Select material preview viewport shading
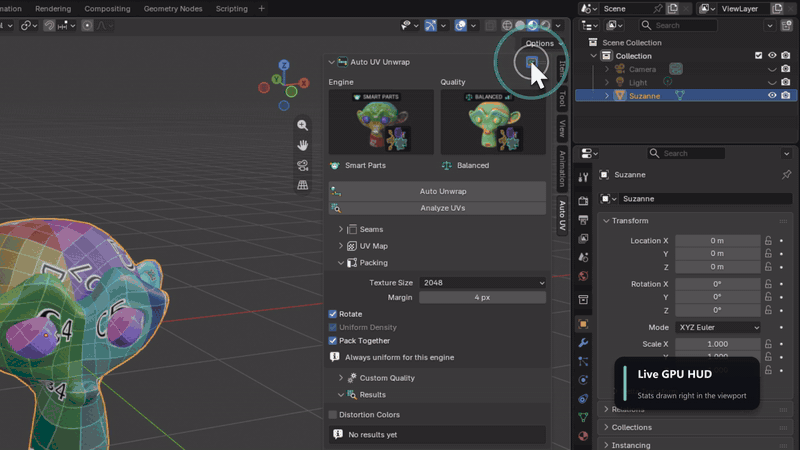 tap(533, 25)
